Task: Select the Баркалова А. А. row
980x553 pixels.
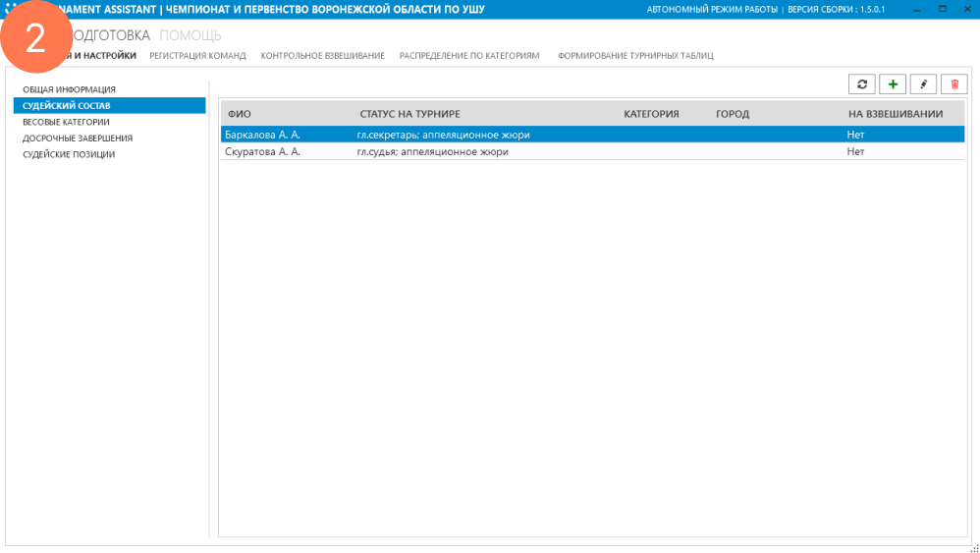Action: [x=262, y=135]
